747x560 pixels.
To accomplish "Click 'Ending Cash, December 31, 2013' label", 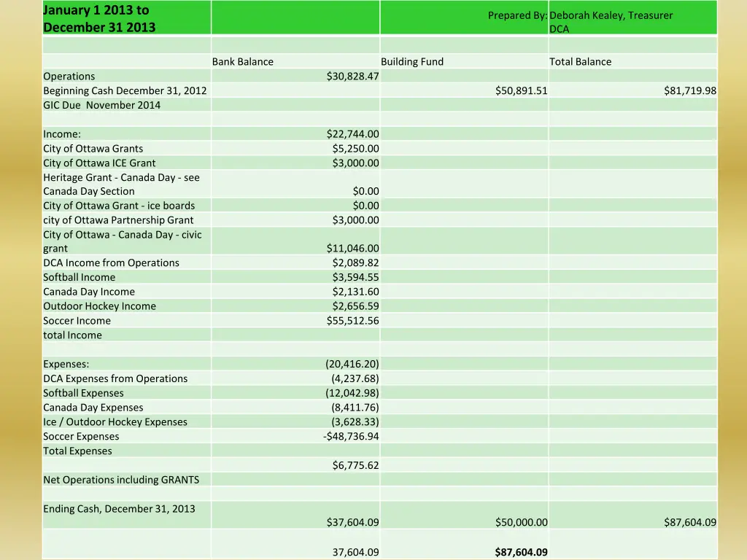I will pos(119,508).
